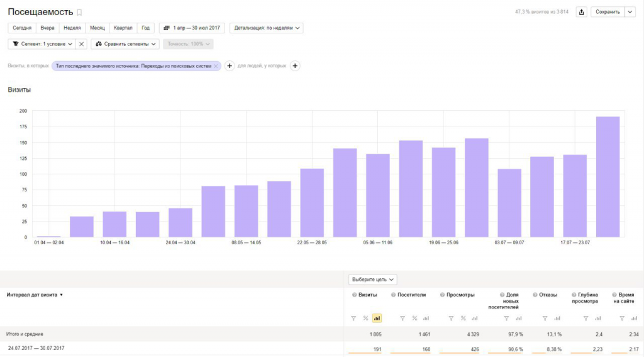Click the percent icon under Просмотры

(463, 319)
